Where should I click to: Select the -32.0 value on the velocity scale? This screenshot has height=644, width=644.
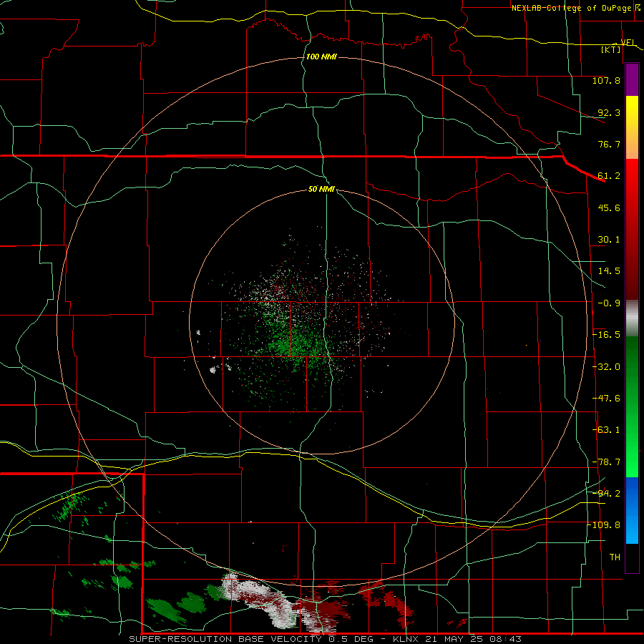pos(606,367)
